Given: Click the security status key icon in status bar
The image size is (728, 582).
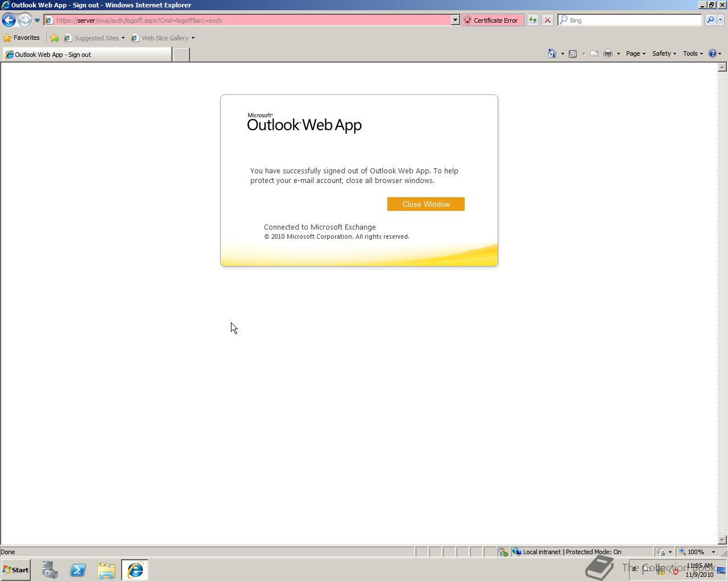Looking at the screenshot, I should 503,552.
